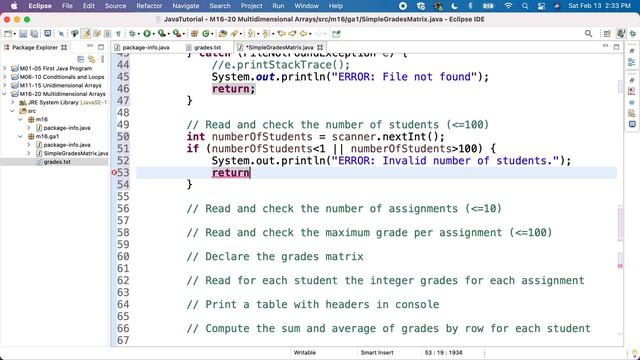Click the New Java Package icon
The width and height of the screenshot is (640, 360).
click(x=194, y=34)
